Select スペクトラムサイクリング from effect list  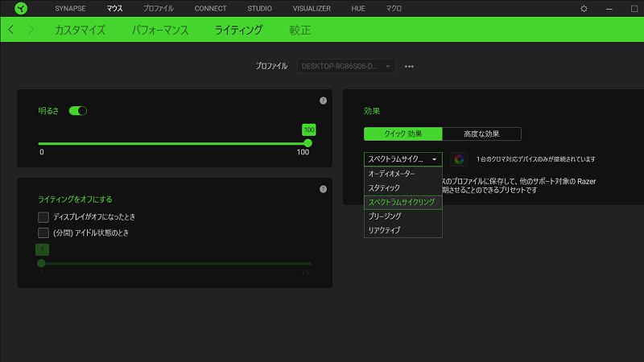pos(403,203)
